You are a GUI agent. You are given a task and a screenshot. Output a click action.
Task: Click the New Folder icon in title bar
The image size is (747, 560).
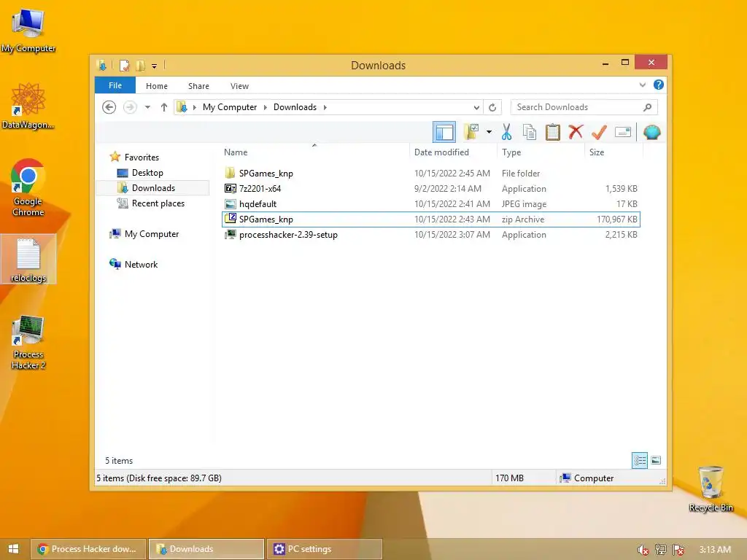[x=140, y=65]
